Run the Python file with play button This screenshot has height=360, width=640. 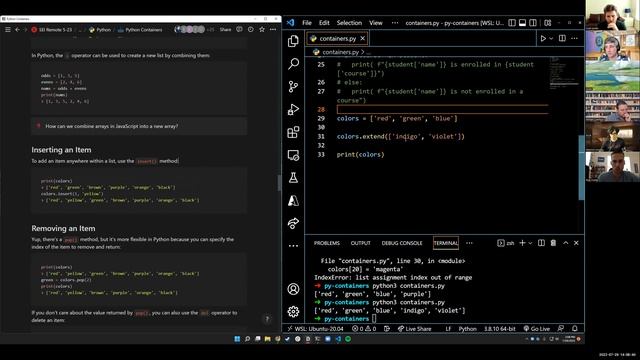pyautogui.click(x=543, y=38)
